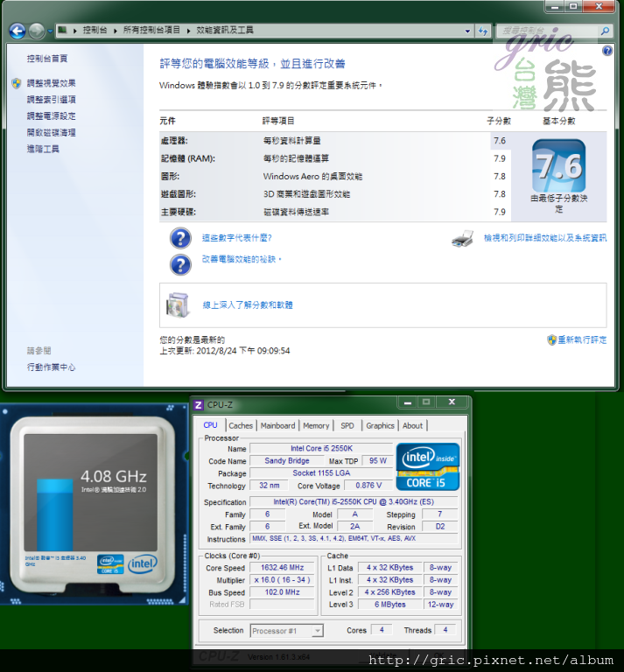The image size is (624, 672).
Task: Click 記憶體 (RAM) row label
Action: coord(188,158)
